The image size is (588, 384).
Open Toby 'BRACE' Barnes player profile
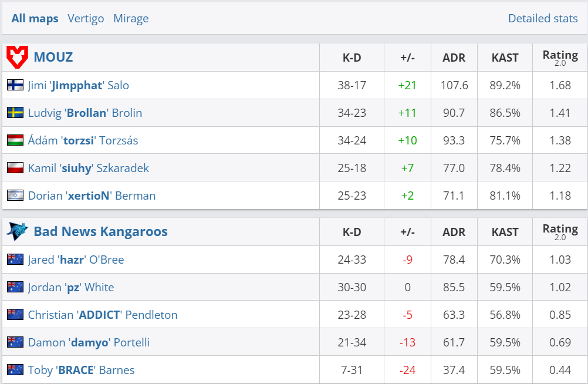(x=81, y=370)
